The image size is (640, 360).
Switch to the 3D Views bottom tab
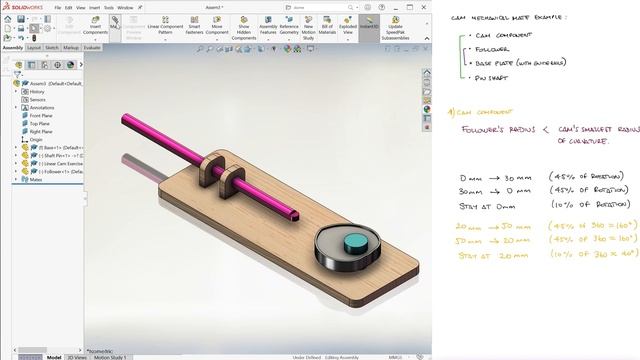(77, 357)
